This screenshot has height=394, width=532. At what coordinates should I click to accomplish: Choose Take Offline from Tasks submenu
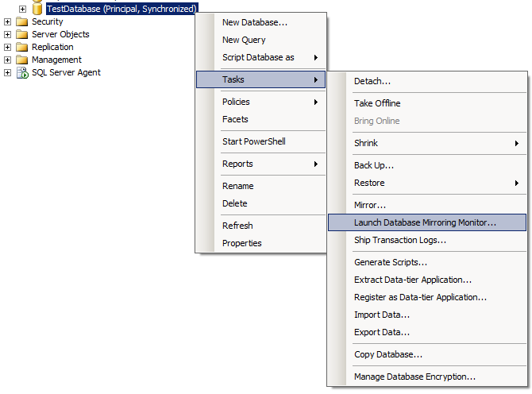coord(377,103)
